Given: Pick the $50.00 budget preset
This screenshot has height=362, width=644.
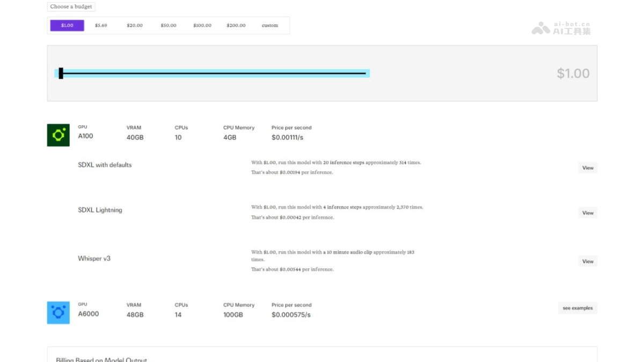Looking at the screenshot, I should [169, 25].
